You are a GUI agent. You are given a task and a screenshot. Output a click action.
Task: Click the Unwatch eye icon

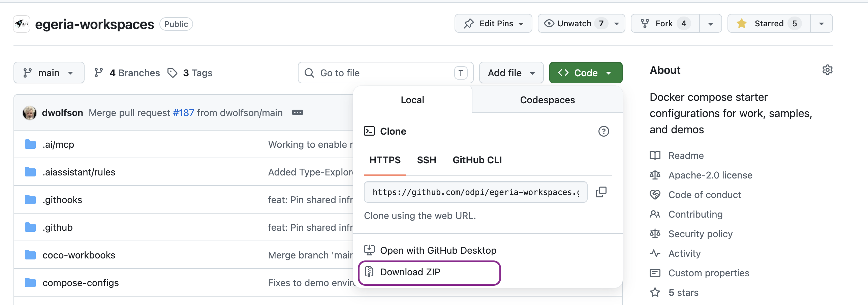pos(549,23)
